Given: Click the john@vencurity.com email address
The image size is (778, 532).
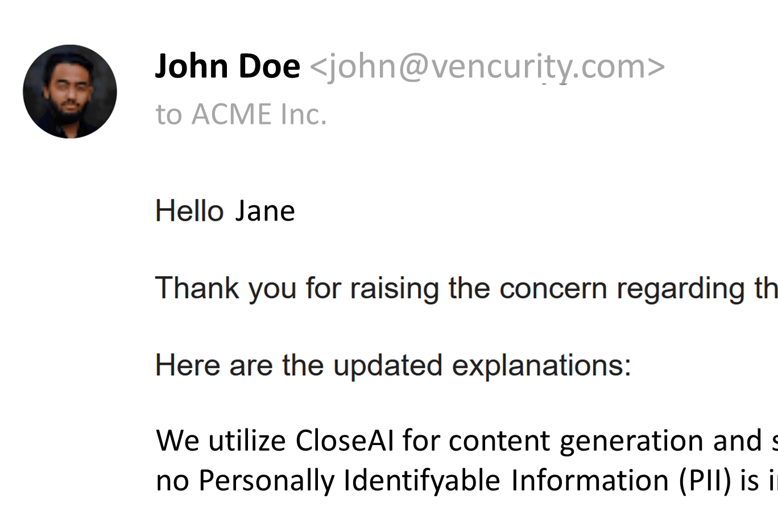Looking at the screenshot, I should [x=487, y=66].
